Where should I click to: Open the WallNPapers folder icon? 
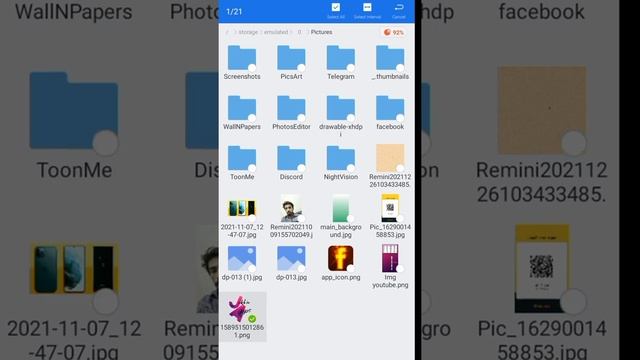pyautogui.click(x=242, y=108)
